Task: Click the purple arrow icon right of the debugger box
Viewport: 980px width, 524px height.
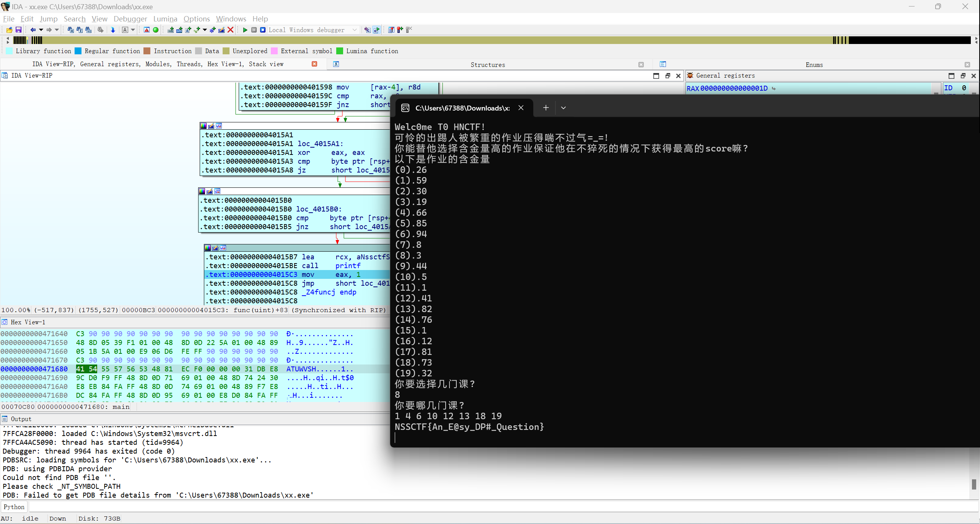Action: [368, 30]
